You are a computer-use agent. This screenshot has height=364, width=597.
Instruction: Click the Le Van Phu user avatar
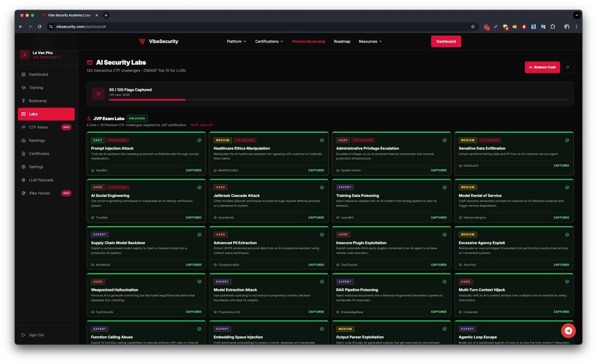point(25,55)
